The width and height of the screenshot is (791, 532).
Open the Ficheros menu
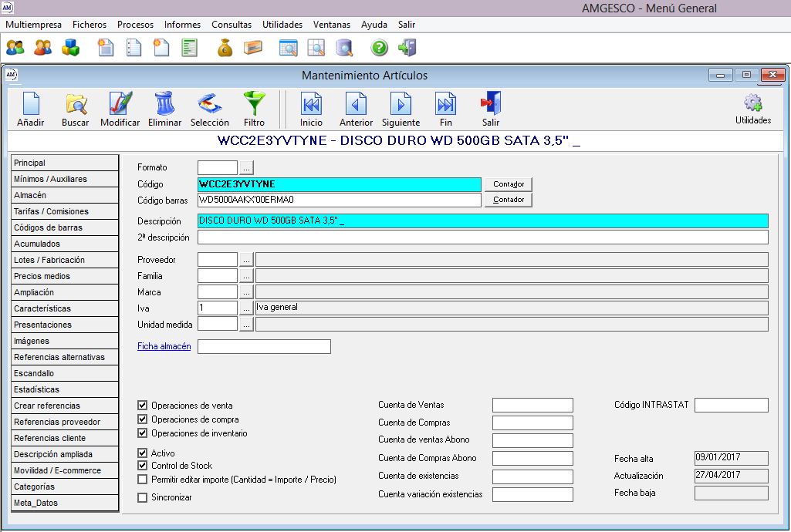(x=90, y=24)
